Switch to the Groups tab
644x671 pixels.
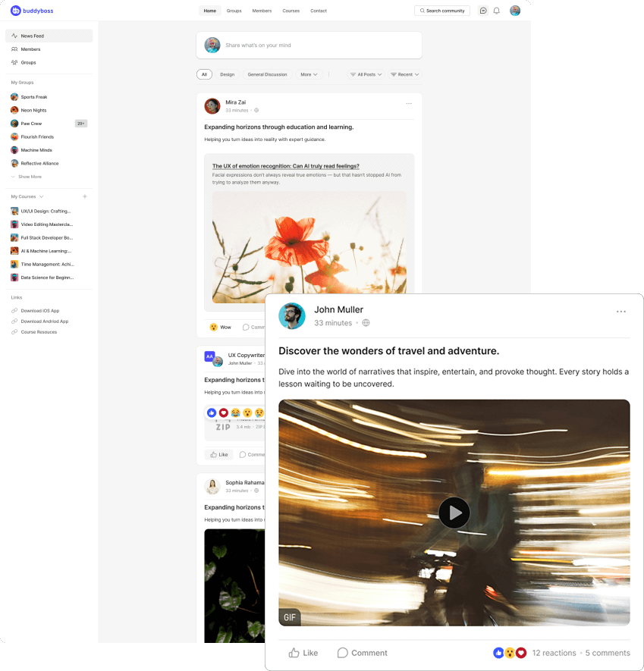pyautogui.click(x=234, y=11)
